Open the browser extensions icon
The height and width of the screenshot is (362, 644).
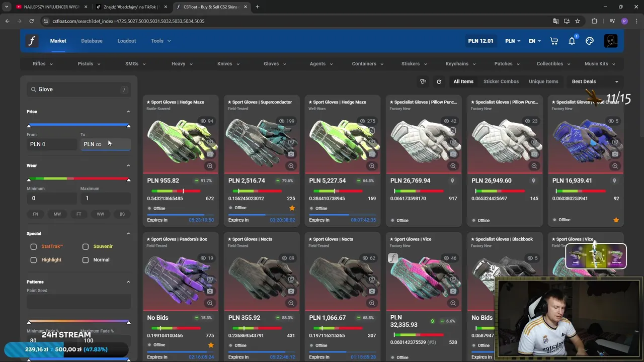pyautogui.click(x=595, y=21)
